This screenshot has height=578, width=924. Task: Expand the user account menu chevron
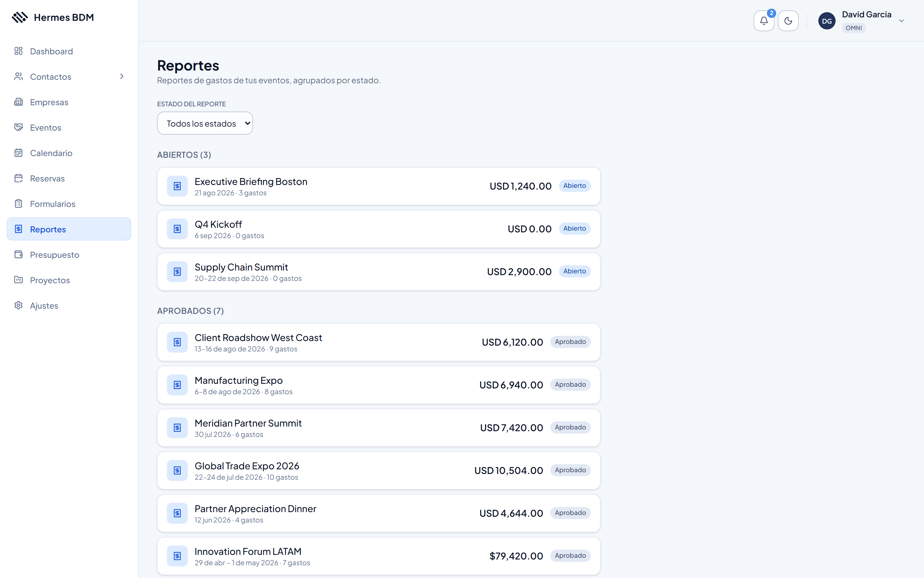[901, 21]
